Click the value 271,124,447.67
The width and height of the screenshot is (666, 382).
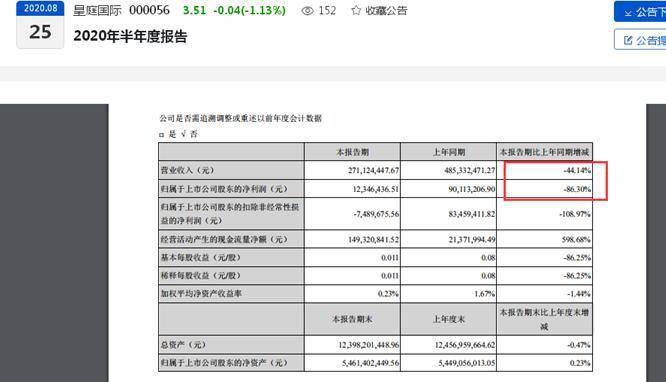click(x=374, y=171)
